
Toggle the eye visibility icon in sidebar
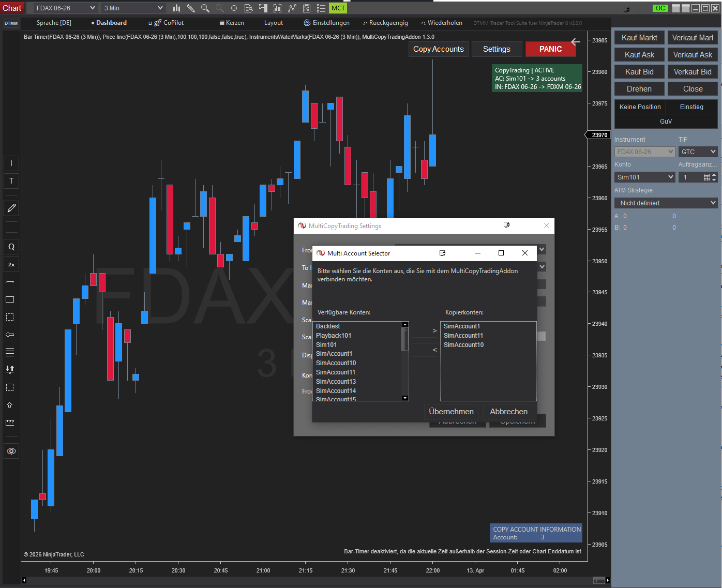click(11, 451)
